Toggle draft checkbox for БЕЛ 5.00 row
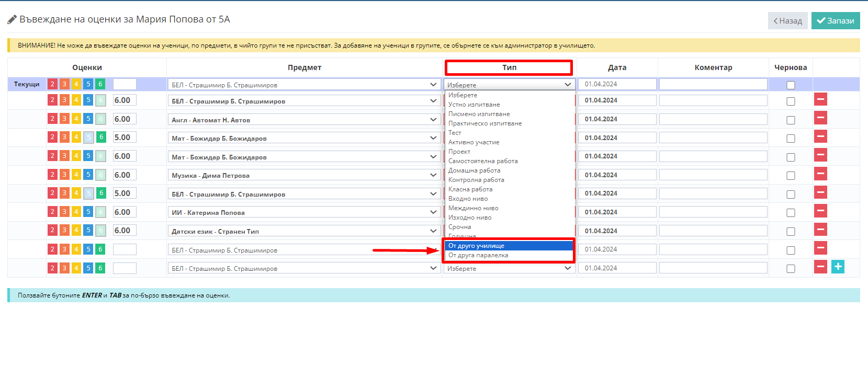 coord(791,195)
